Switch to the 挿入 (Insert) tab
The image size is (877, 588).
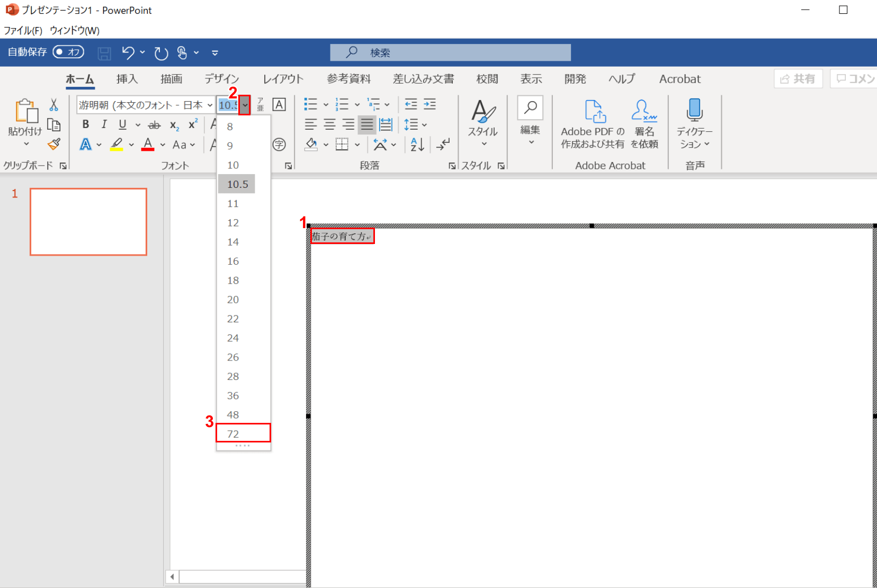(x=127, y=79)
